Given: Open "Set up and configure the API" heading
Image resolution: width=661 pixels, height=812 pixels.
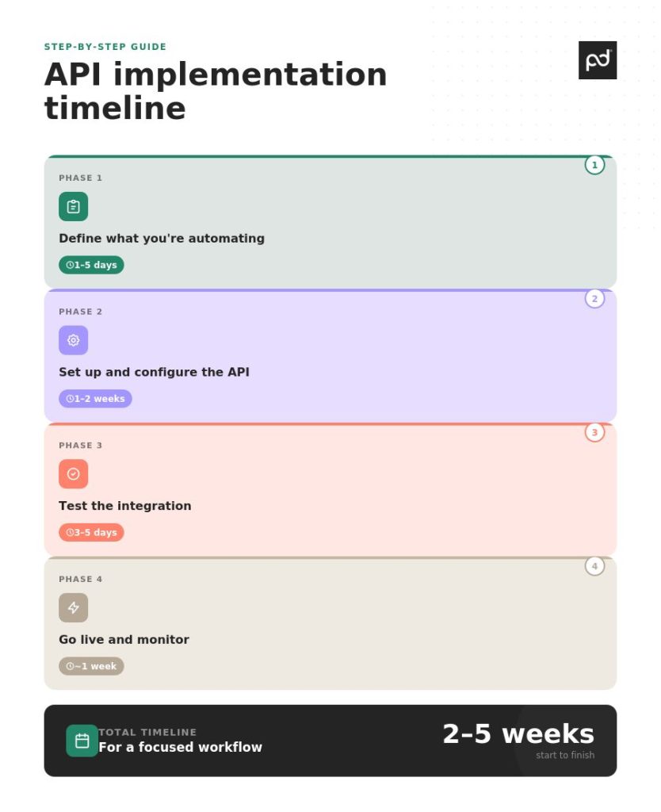Looking at the screenshot, I should tap(154, 372).
